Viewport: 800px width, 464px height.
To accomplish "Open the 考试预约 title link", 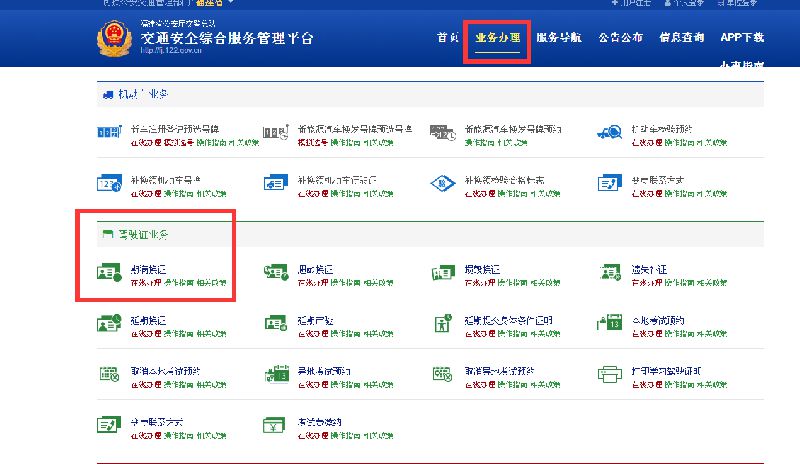I will [x=658, y=321].
